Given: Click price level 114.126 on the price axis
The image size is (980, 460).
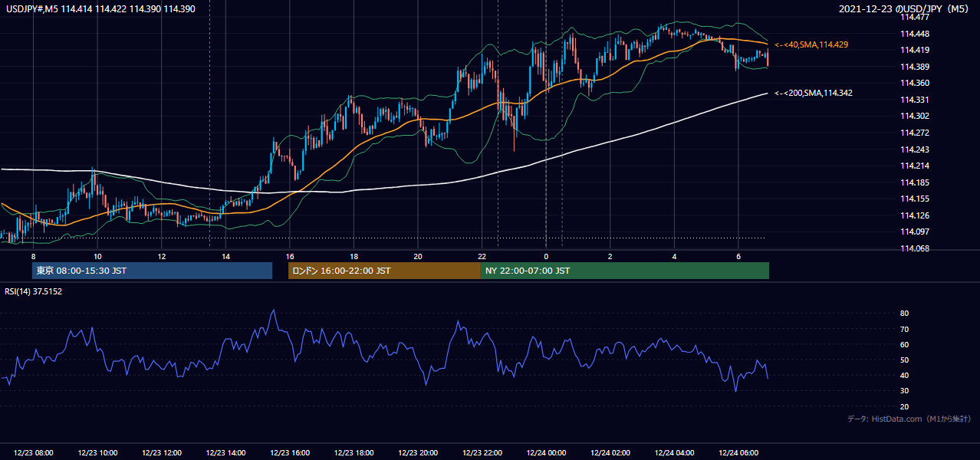Looking at the screenshot, I should click(x=914, y=215).
